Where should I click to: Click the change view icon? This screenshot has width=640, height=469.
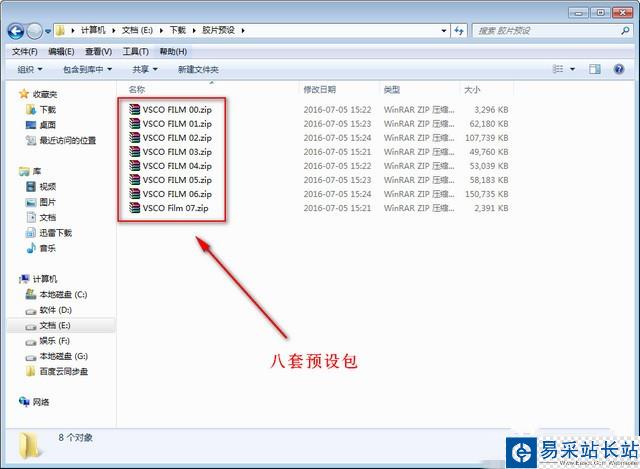(558, 69)
